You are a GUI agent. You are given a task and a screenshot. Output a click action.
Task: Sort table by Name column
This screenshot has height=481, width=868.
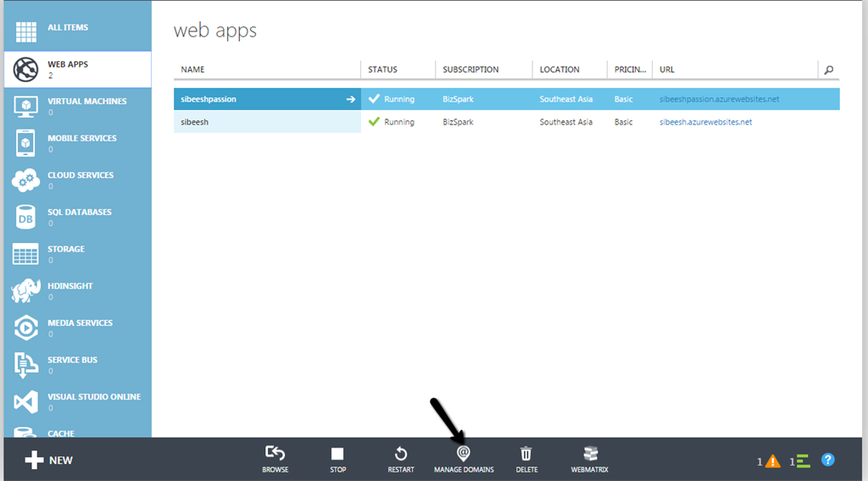click(x=192, y=69)
